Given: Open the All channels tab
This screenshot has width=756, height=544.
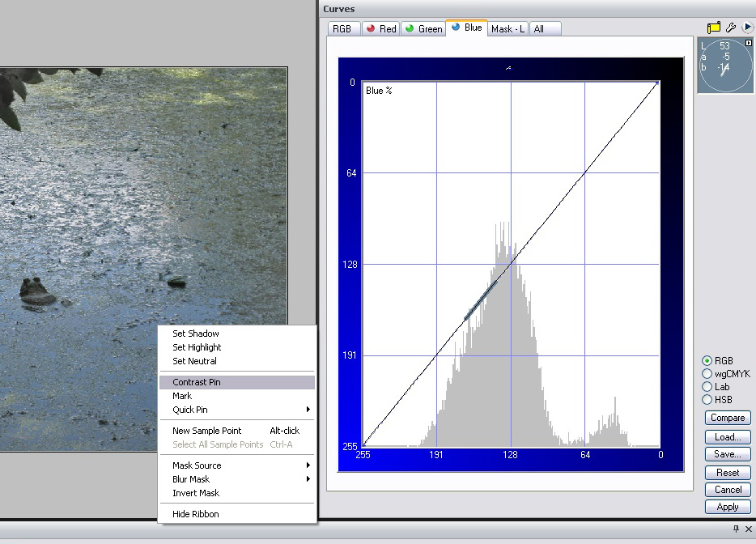Looking at the screenshot, I should [545, 29].
